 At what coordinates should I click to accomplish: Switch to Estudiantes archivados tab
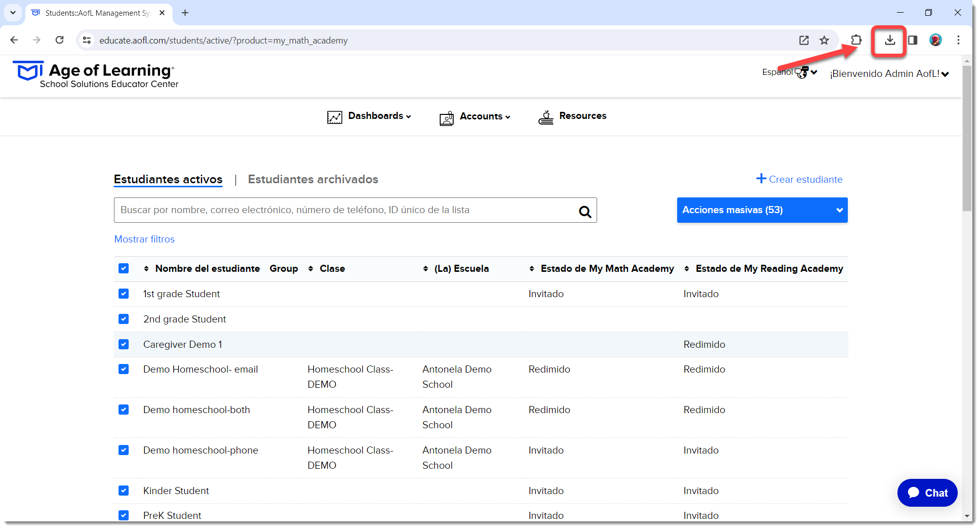312,179
